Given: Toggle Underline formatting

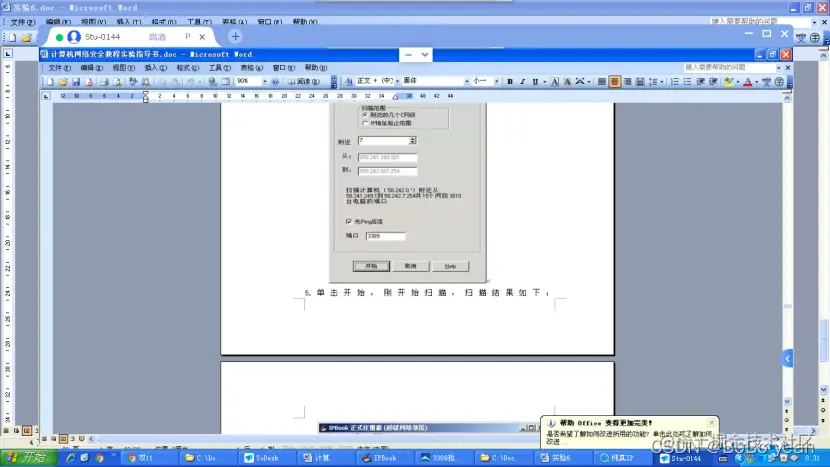Looking at the screenshot, I should click(x=535, y=82).
